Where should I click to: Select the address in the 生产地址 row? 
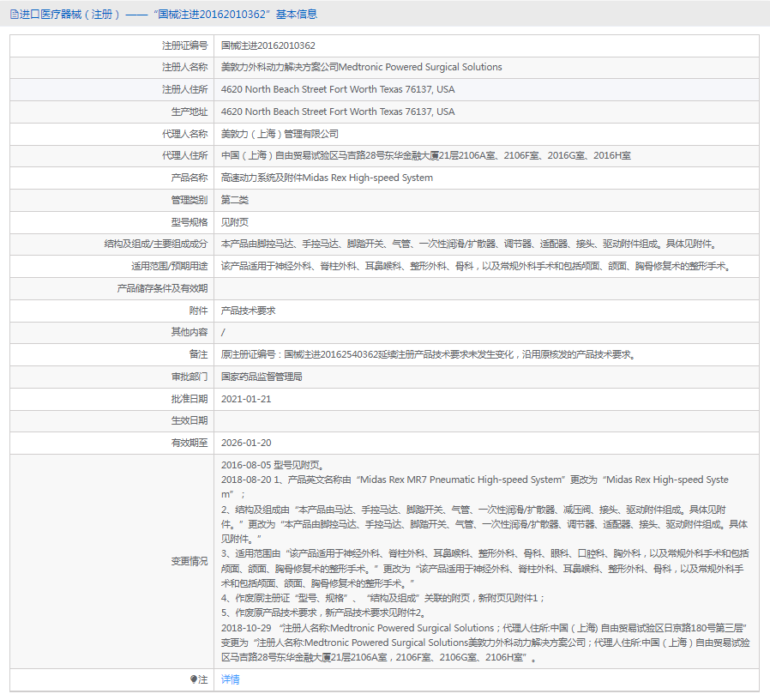point(338,112)
